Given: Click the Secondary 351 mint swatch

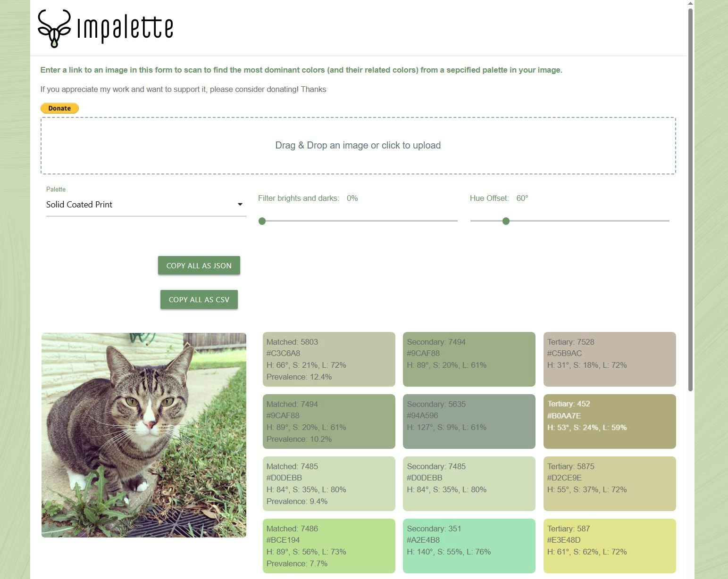Looking at the screenshot, I should 469,546.
